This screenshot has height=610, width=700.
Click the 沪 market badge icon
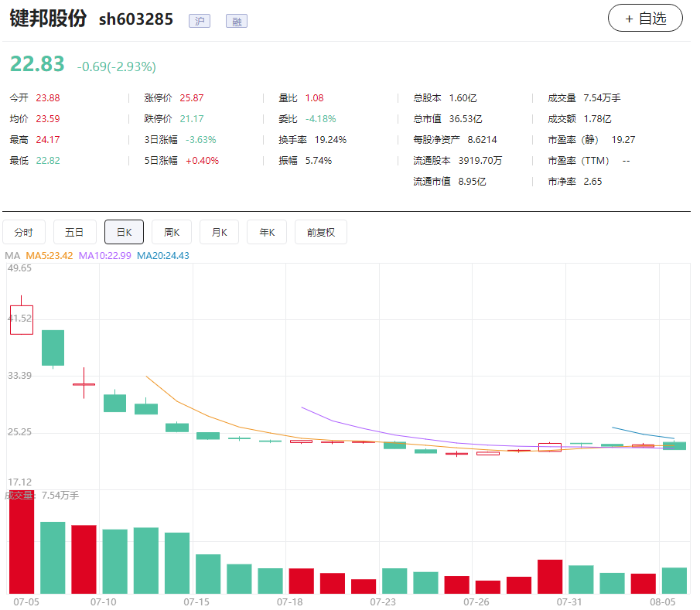(200, 21)
